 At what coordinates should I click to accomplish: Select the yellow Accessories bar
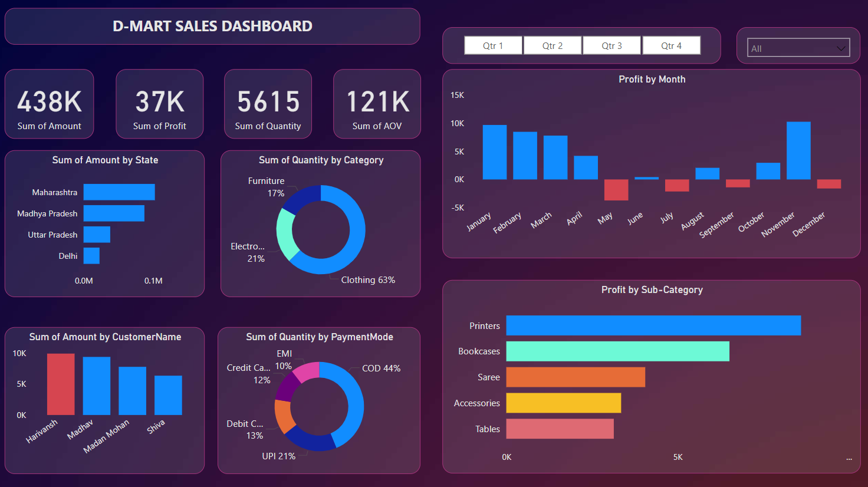pos(564,403)
